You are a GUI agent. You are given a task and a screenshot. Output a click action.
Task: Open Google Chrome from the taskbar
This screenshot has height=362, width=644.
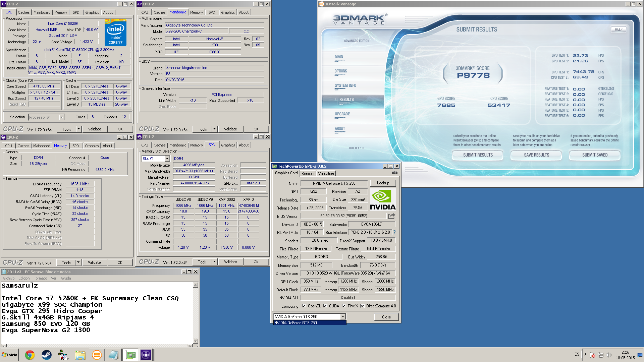point(30,355)
